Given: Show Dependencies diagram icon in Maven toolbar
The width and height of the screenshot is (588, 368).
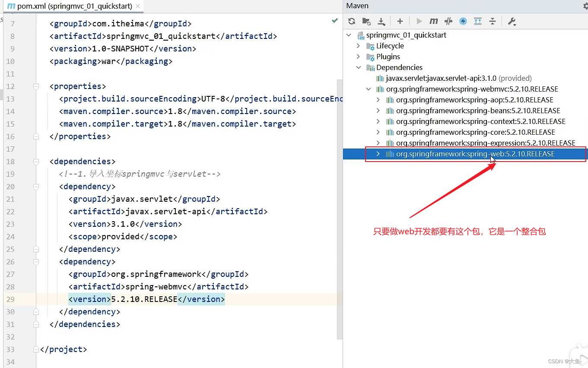Looking at the screenshot, I should click(478, 21).
